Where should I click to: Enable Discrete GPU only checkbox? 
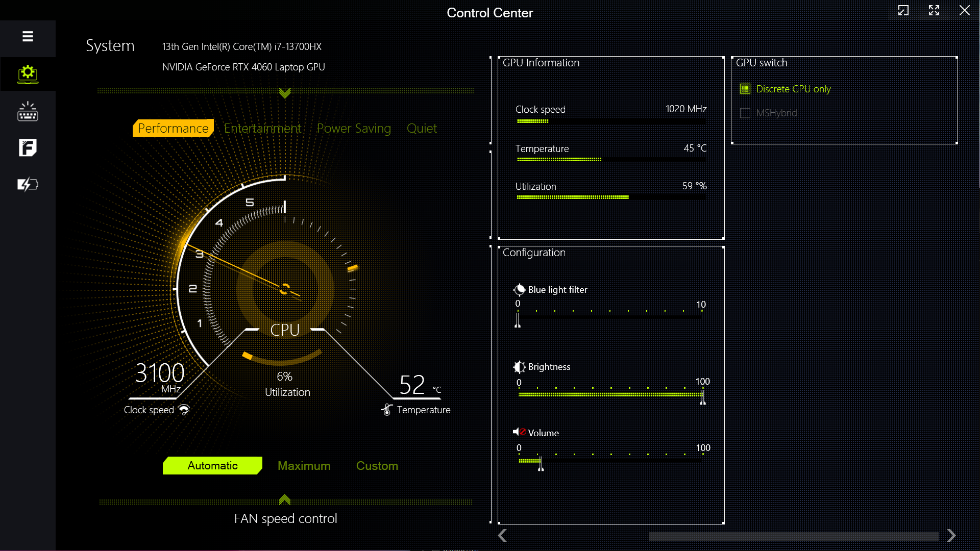coord(745,89)
